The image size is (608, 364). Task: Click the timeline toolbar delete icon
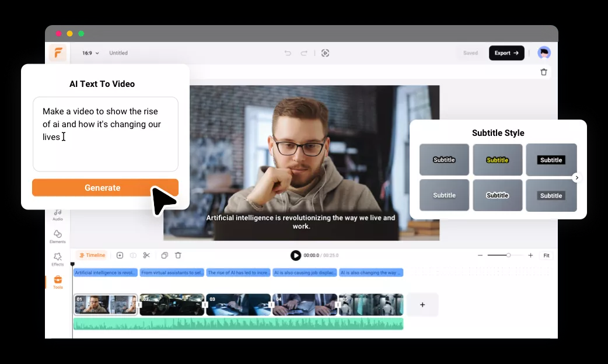pyautogui.click(x=178, y=255)
